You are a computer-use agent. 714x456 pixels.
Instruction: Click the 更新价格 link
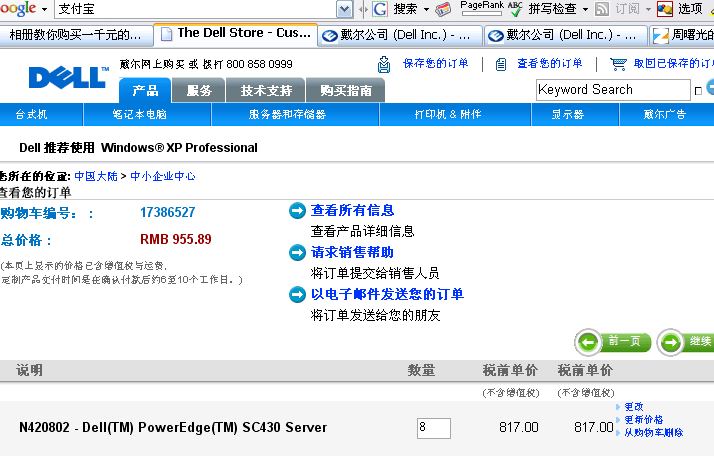coord(643,420)
